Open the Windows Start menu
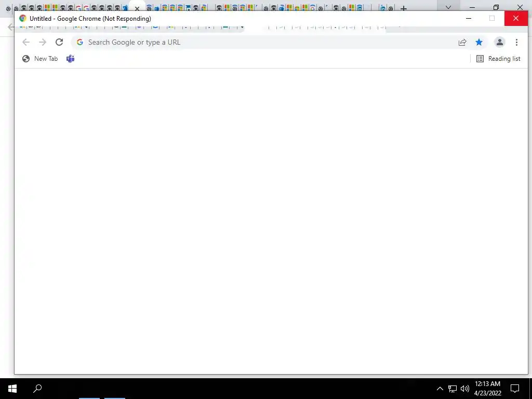 point(12,389)
